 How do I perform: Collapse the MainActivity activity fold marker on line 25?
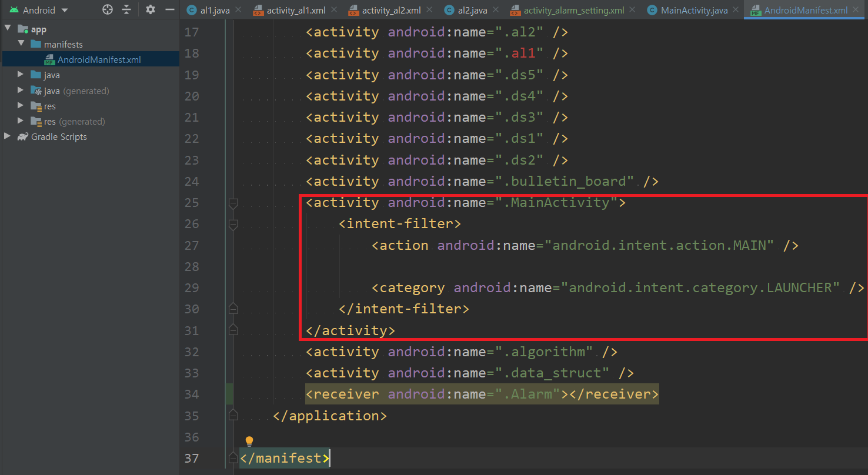pyautogui.click(x=233, y=203)
